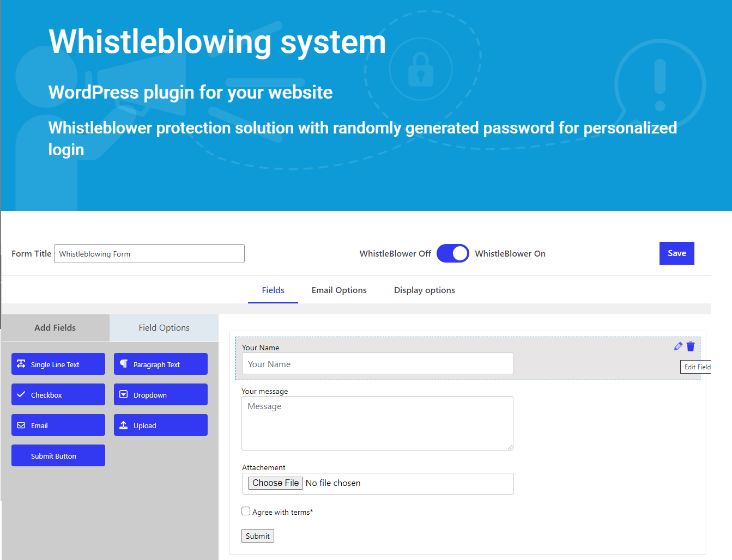Viewport: 732px width, 560px height.
Task: Open the Display options tab
Action: click(x=424, y=290)
